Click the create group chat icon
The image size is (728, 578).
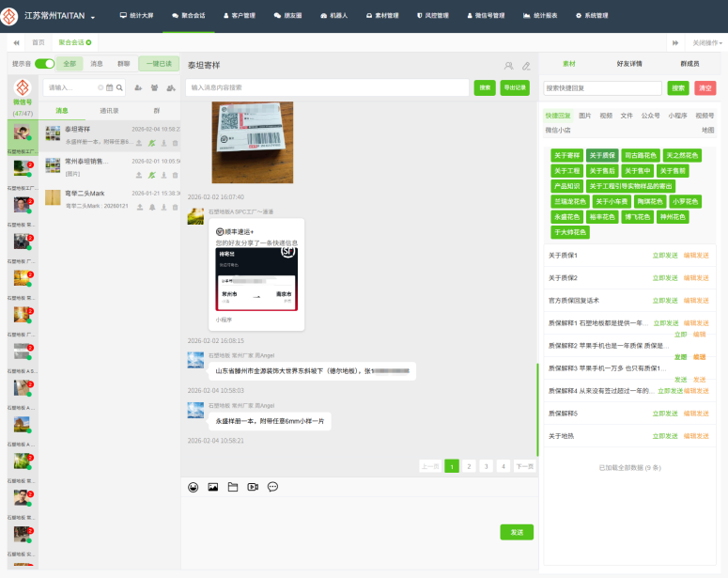(x=171, y=87)
